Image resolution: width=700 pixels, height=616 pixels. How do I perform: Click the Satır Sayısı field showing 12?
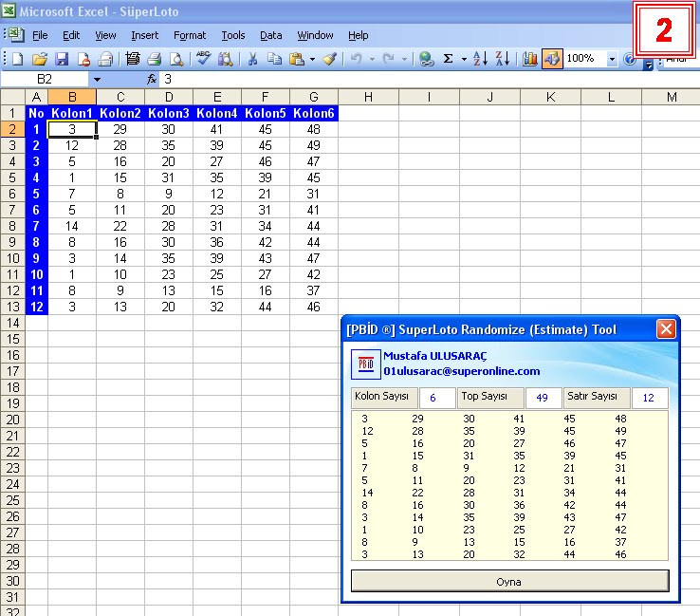pyautogui.click(x=650, y=398)
